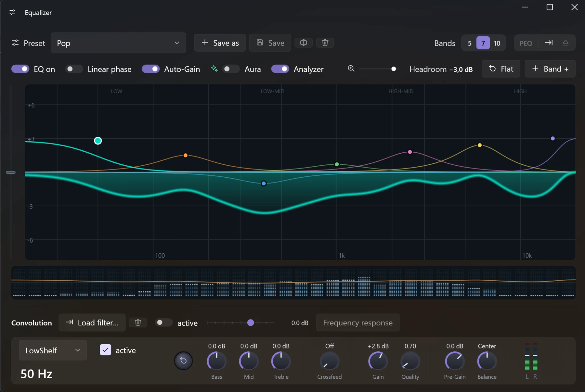Reset the EQ with Flat button
This screenshot has height=392, width=585.
tap(501, 69)
